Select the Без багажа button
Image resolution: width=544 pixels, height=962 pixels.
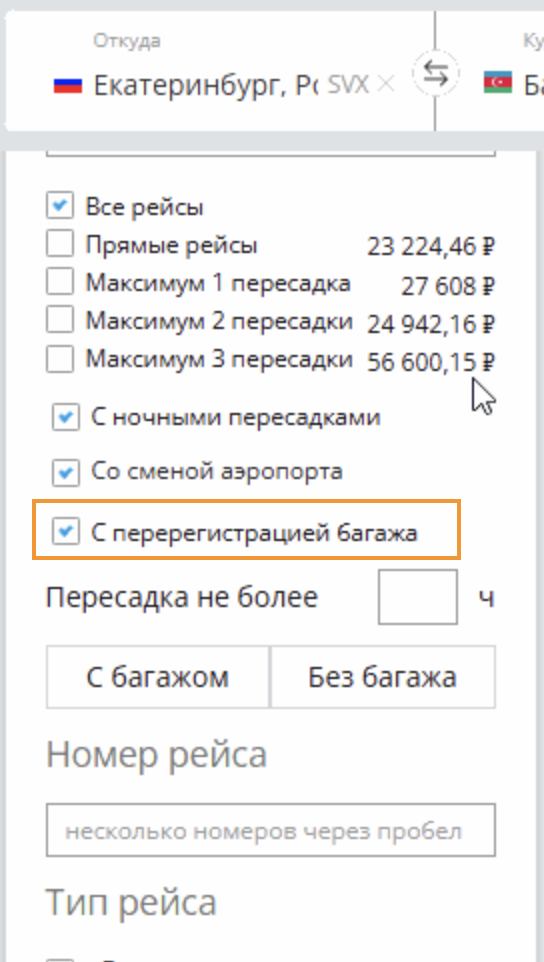tap(383, 677)
